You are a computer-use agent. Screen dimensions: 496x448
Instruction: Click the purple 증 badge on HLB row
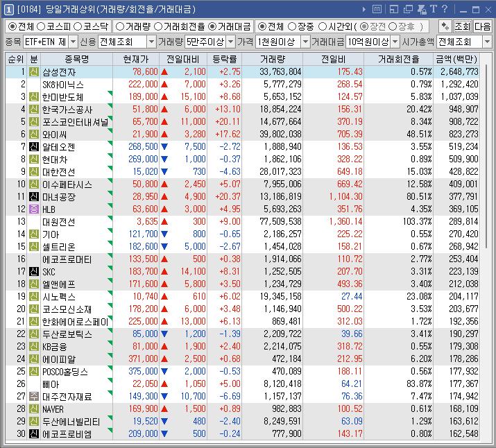tap(33, 209)
